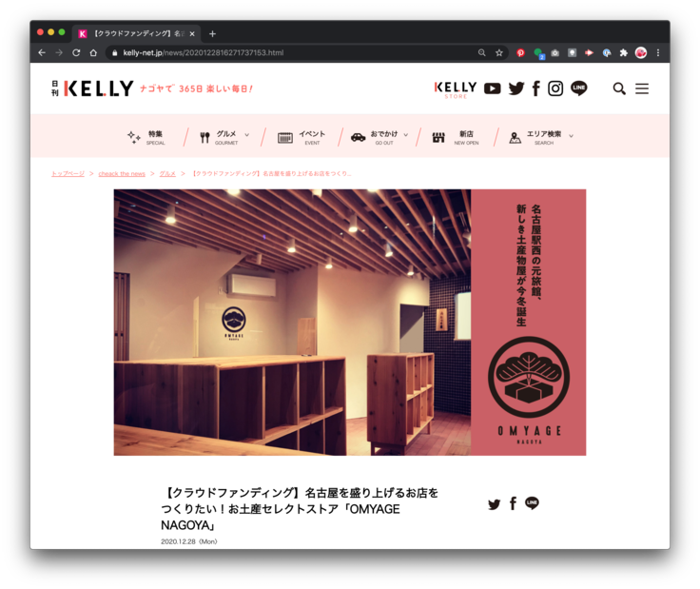Open the Instagram icon in header

(x=555, y=88)
